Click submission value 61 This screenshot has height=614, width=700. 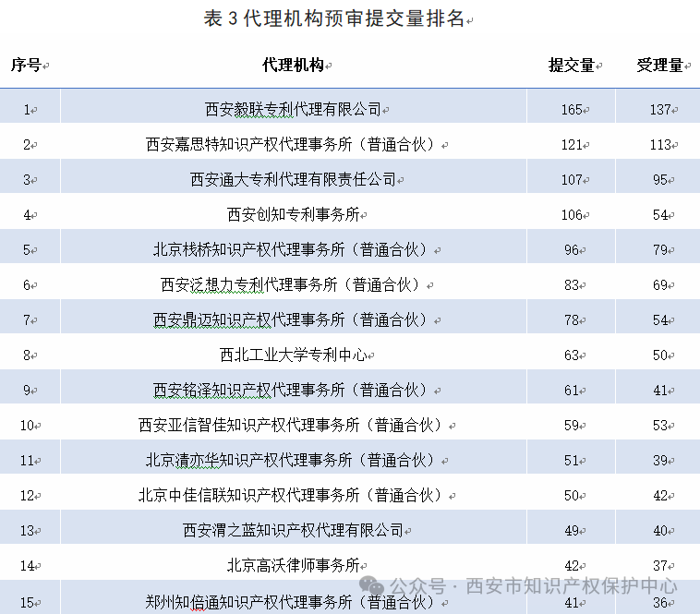572,391
